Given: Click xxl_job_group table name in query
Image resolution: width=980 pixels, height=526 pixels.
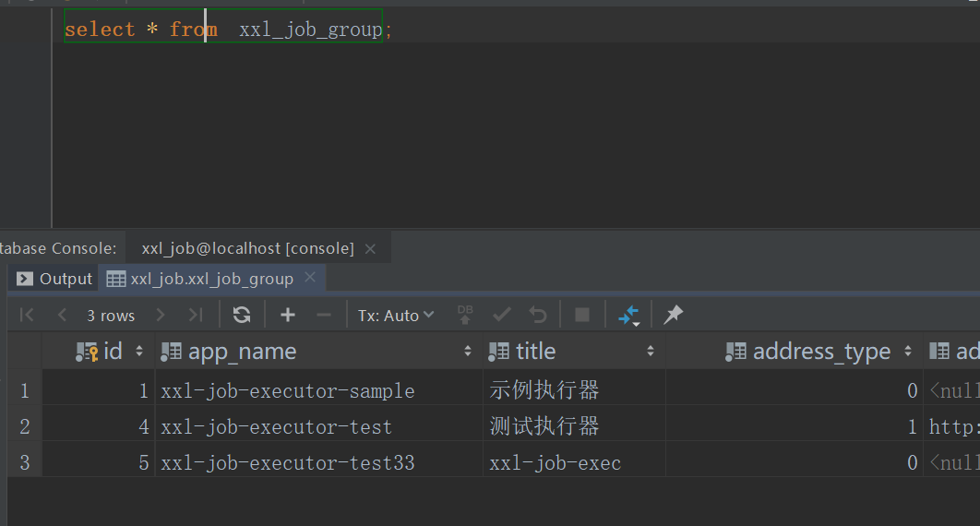Looking at the screenshot, I should pos(311,30).
